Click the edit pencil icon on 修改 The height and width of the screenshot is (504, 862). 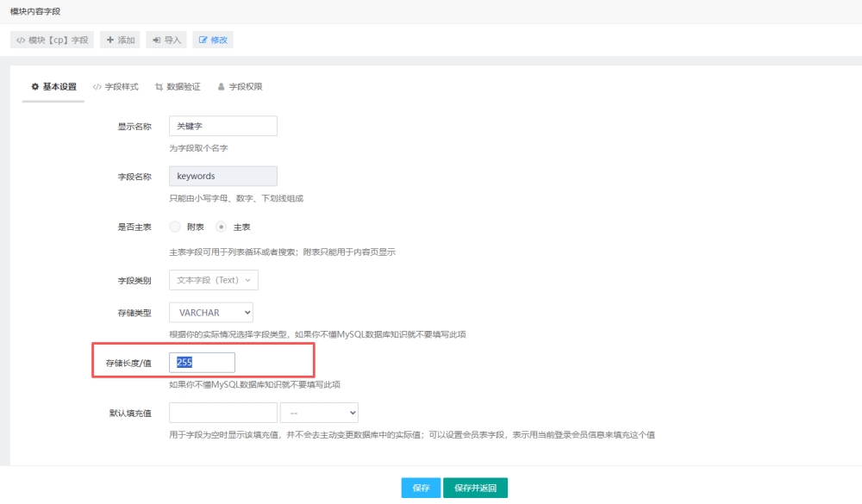pyautogui.click(x=203, y=40)
